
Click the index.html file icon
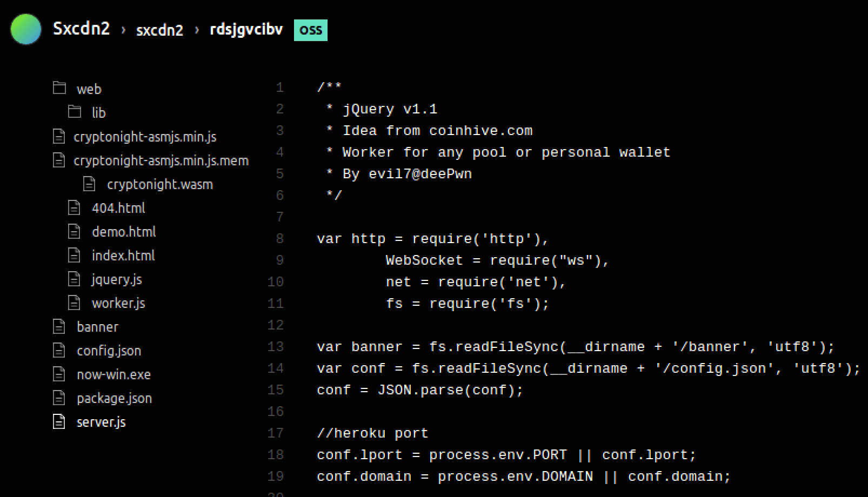pyautogui.click(x=74, y=256)
